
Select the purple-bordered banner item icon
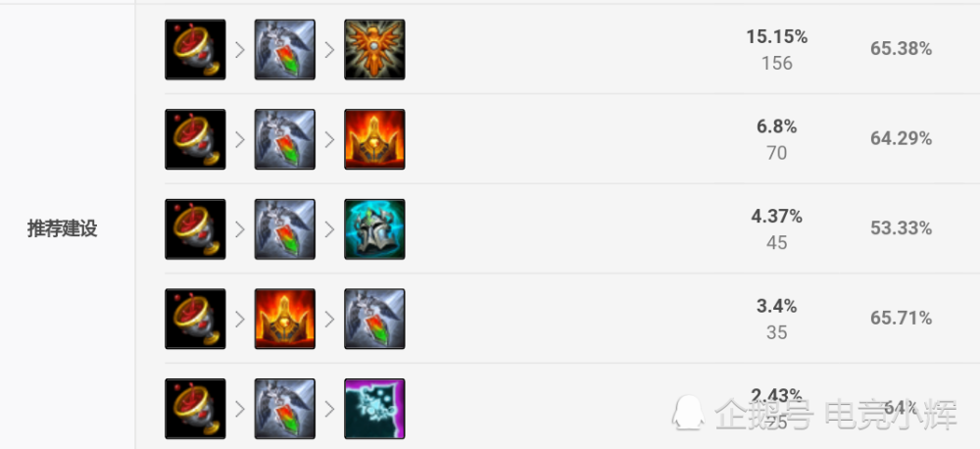click(374, 409)
